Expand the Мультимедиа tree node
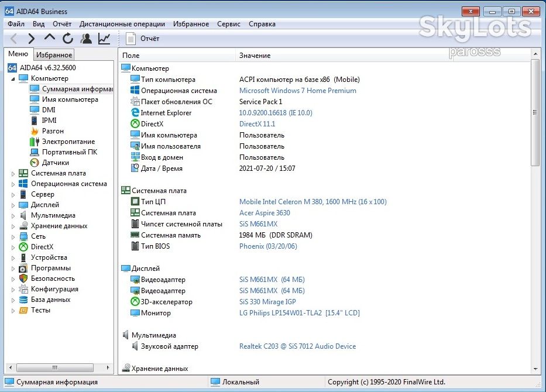The width and height of the screenshot is (546, 392). coord(13,215)
